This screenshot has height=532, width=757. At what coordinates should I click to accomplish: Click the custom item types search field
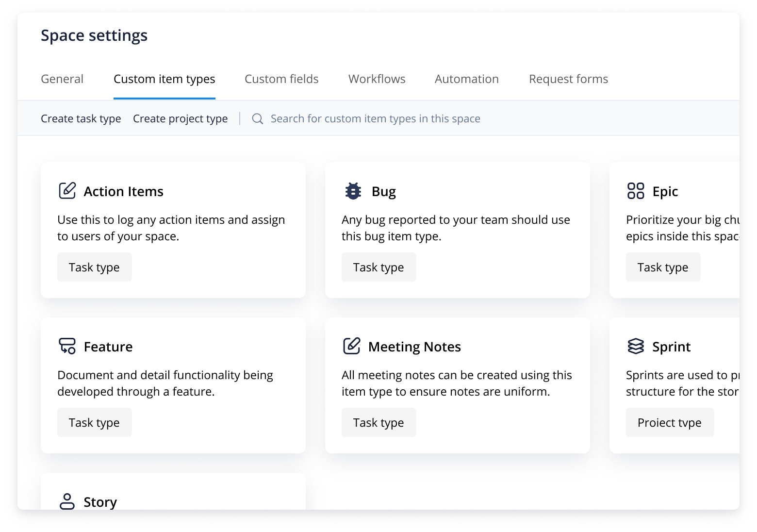(376, 118)
